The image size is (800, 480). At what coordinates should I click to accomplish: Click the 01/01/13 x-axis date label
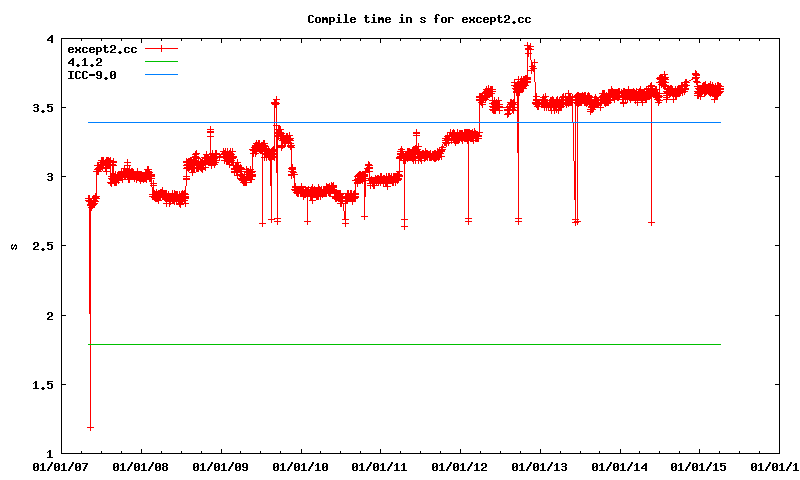pyautogui.click(x=540, y=466)
